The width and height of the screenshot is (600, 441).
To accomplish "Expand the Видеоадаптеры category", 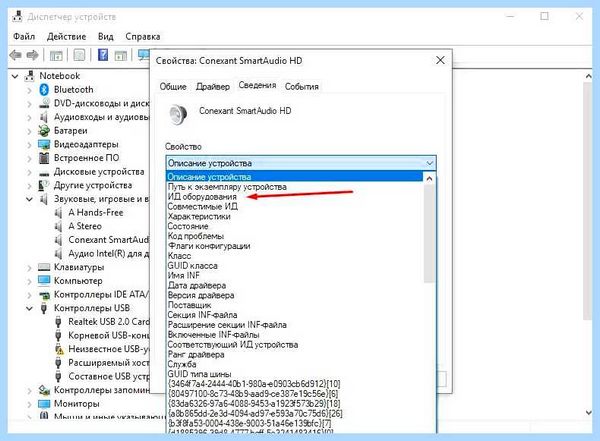I will pyautogui.click(x=29, y=145).
